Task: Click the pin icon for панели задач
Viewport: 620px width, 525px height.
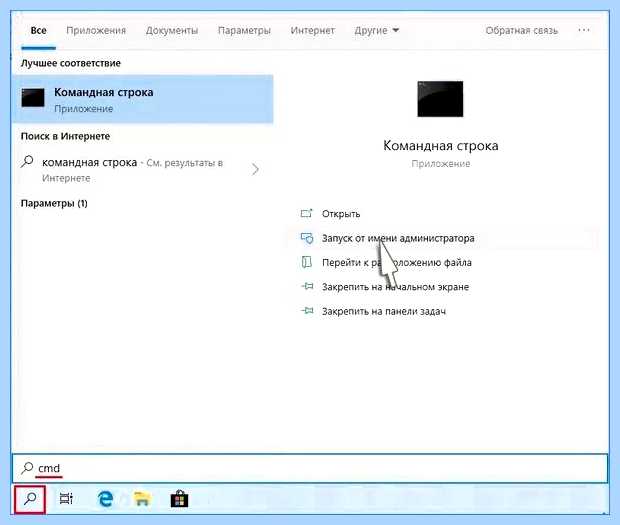Action: pos(307,310)
